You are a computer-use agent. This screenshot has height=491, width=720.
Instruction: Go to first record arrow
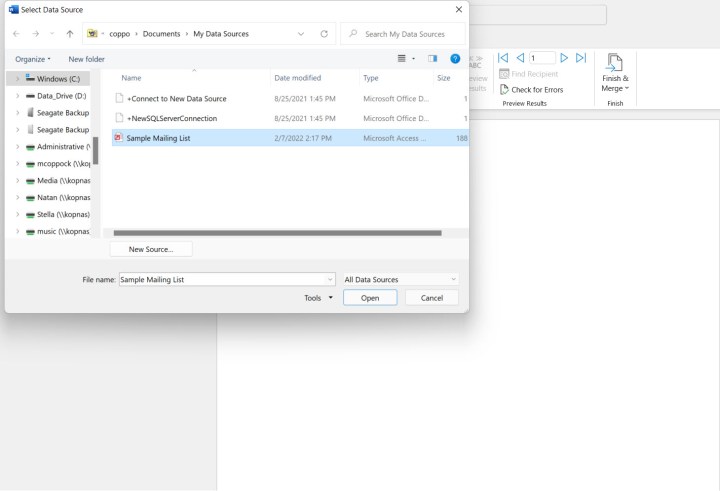click(x=503, y=58)
